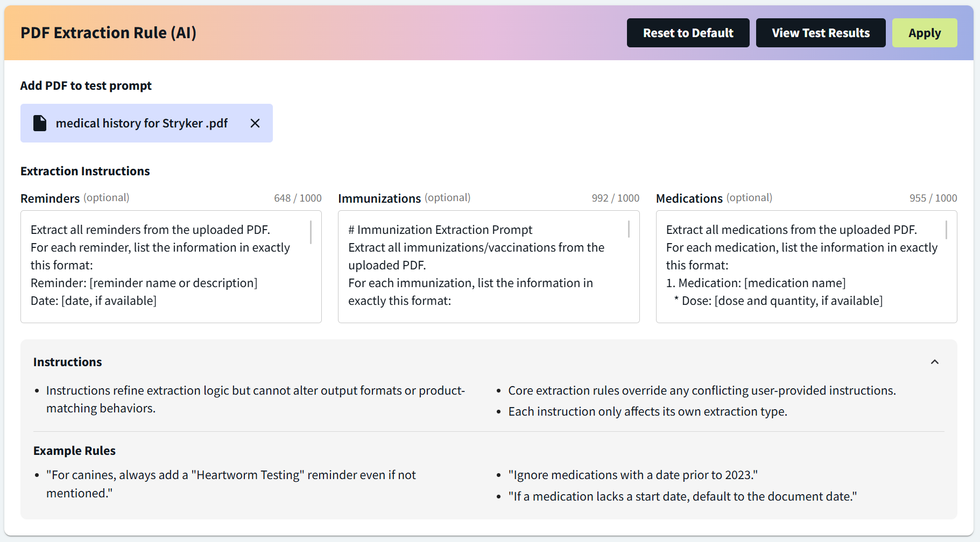Click the Reminders text box scrollbar
Image resolution: width=980 pixels, height=542 pixels.
point(311,232)
